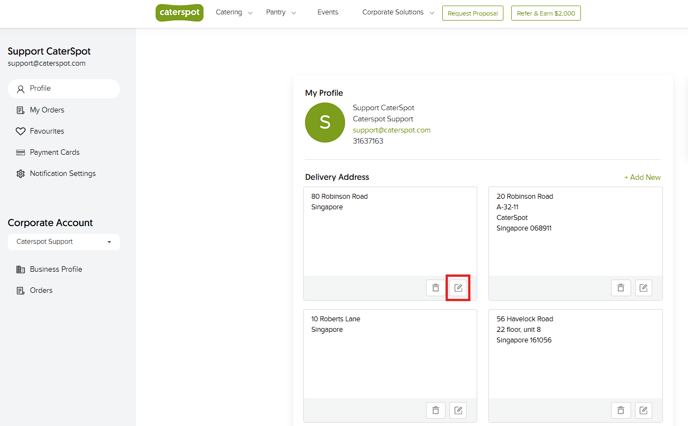Click the green S profile avatar
Image resolution: width=688 pixels, height=426 pixels.
(x=325, y=122)
